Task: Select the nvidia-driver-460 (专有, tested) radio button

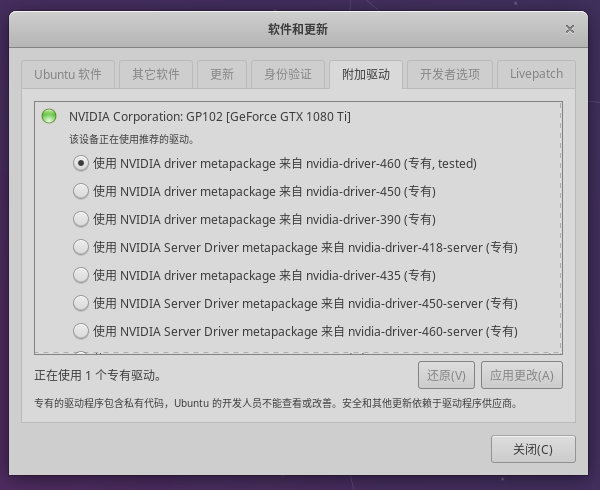Action: tap(81, 163)
